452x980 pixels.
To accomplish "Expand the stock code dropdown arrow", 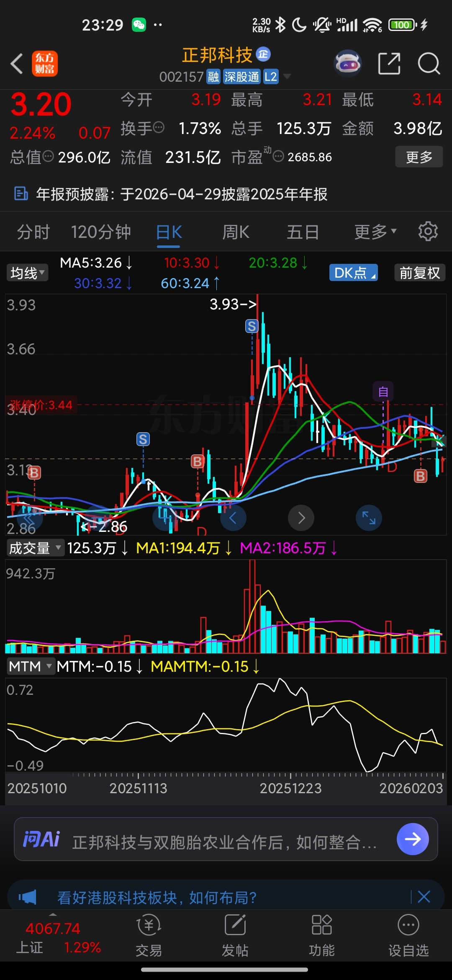I will [287, 77].
